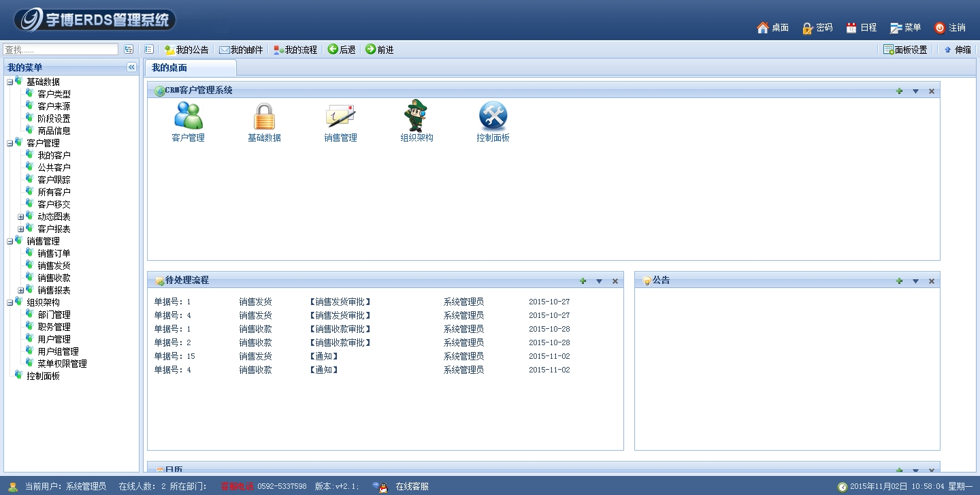
Task: Click the plus icon on 待处理流程 panel
Action: (x=583, y=281)
